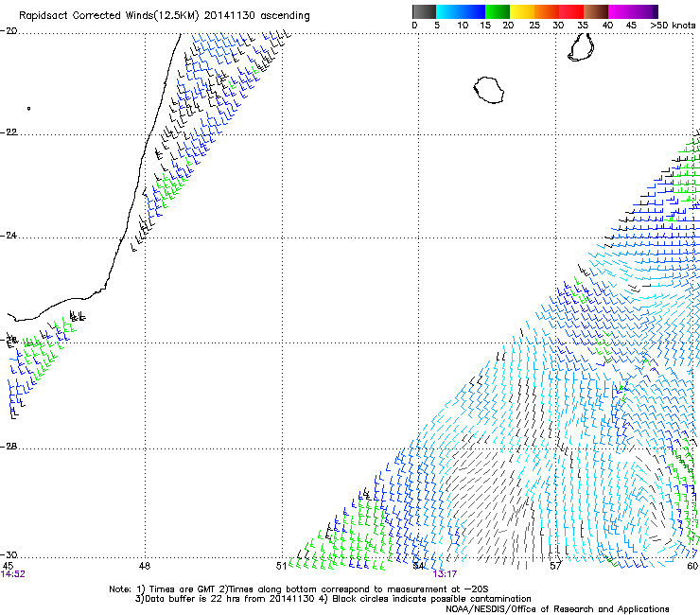Click the dark purple 45-50 knots swatch
700x615 pixels.
click(x=645, y=11)
